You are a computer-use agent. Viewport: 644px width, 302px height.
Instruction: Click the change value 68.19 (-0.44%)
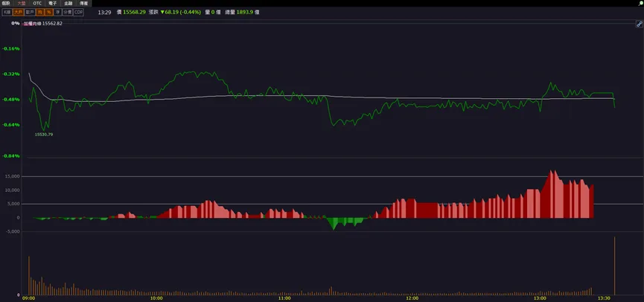click(x=181, y=13)
